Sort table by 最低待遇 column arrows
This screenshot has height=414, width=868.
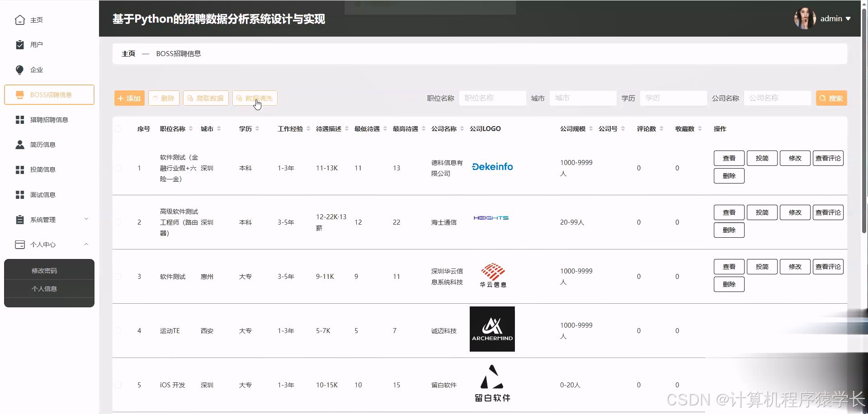[386, 128]
